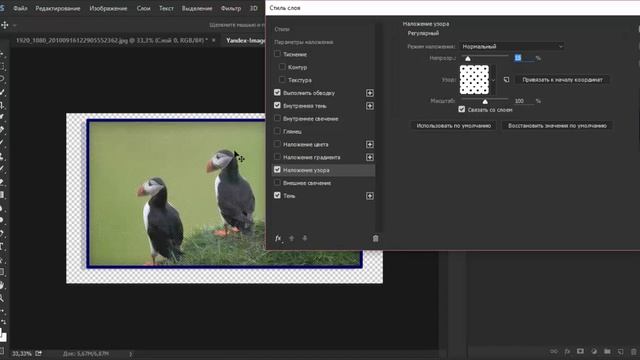Uncheck the Наложение узора effect
Image resolution: width=640 pixels, height=360 pixels.
tap(278, 169)
